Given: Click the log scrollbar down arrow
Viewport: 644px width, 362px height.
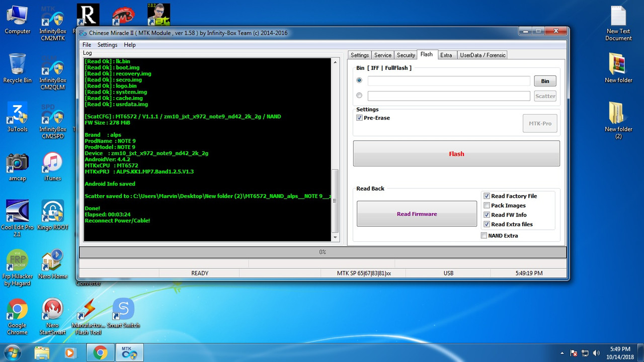Looking at the screenshot, I should [336, 237].
